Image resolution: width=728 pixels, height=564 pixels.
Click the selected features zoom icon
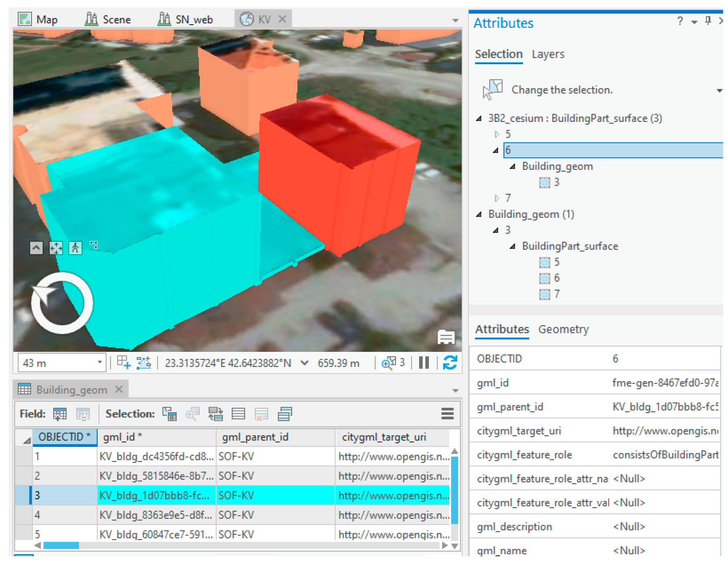coord(389,363)
